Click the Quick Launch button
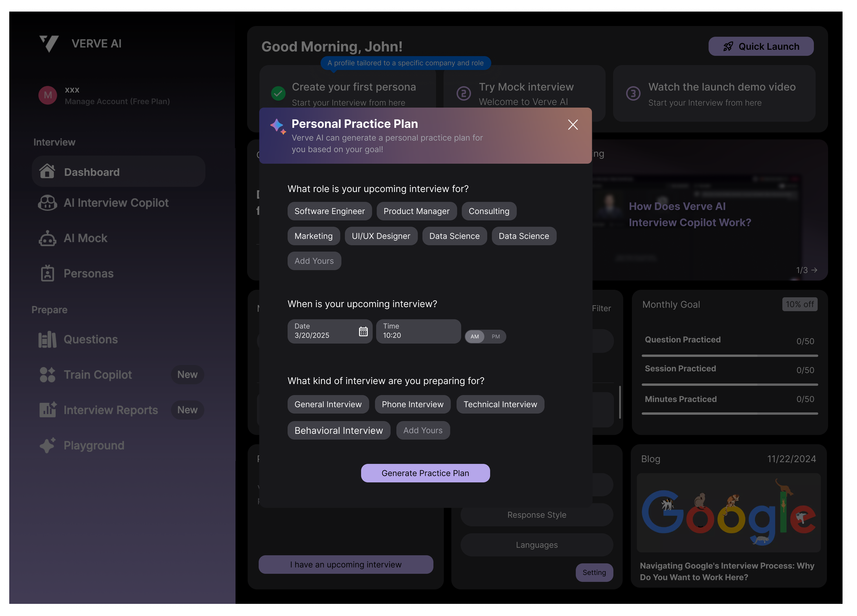857x616 pixels. [761, 47]
